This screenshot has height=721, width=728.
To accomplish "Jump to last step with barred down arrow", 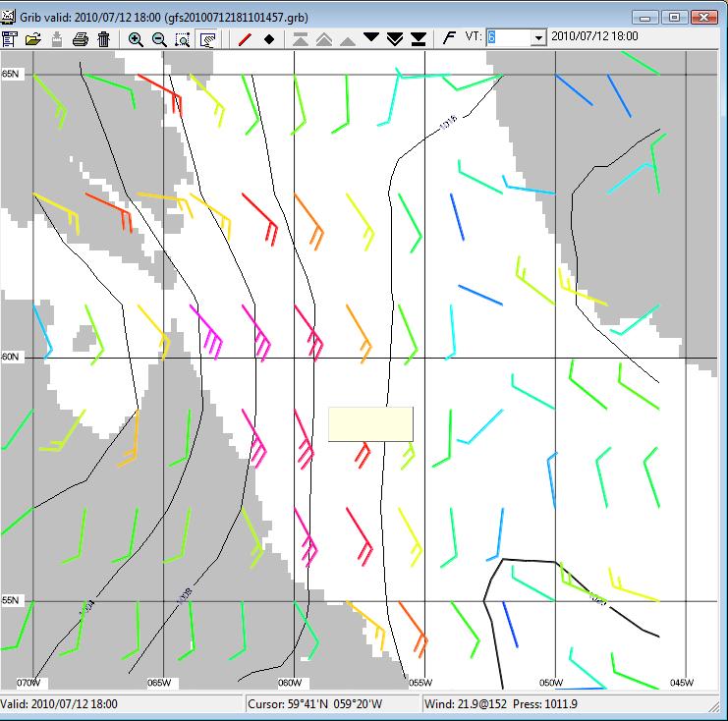I will (x=419, y=38).
